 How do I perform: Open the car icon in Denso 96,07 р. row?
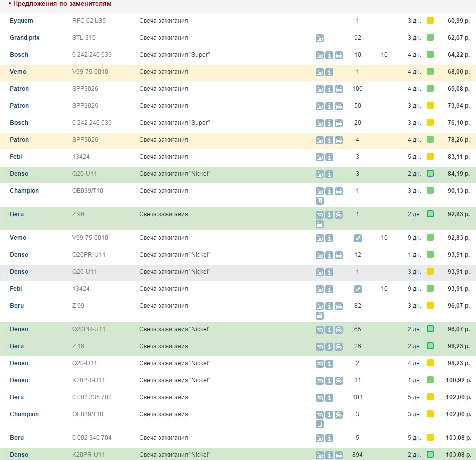click(x=339, y=330)
